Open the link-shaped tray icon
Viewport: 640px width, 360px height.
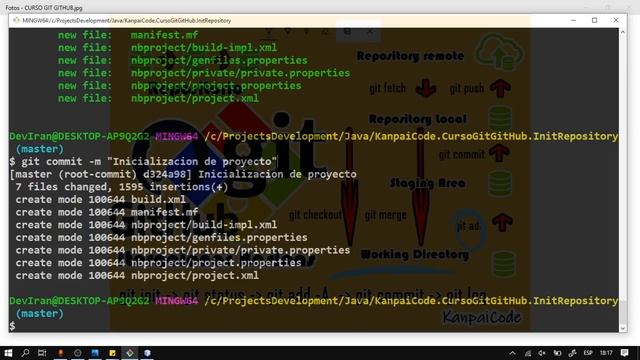point(573,353)
